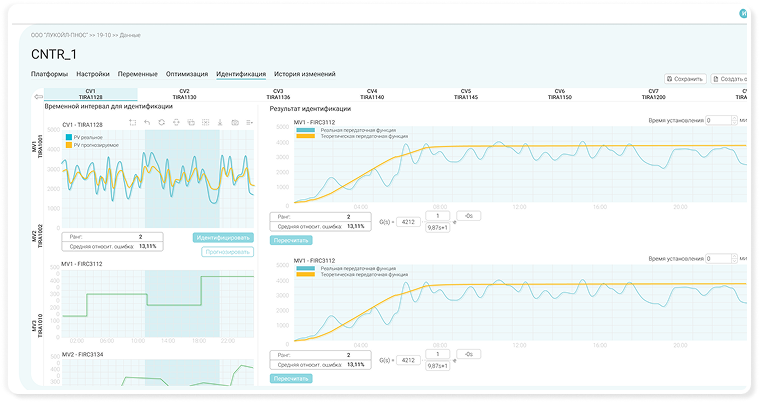Open the История изменений tab
759x402 pixels.
(305, 74)
